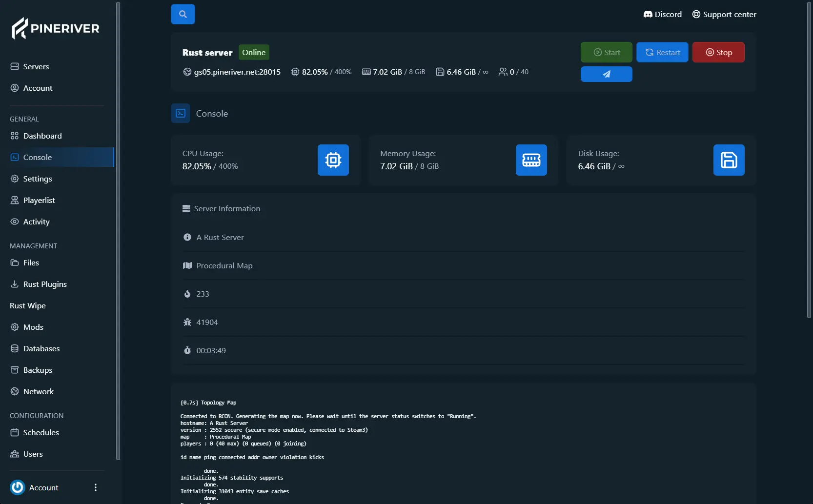Click the page vertical scrollbar

(809, 160)
